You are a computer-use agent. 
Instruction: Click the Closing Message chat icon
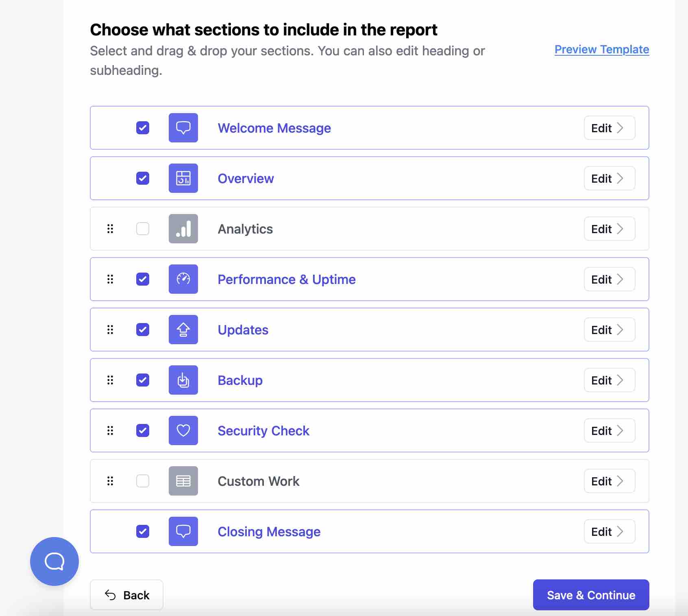pyautogui.click(x=183, y=531)
